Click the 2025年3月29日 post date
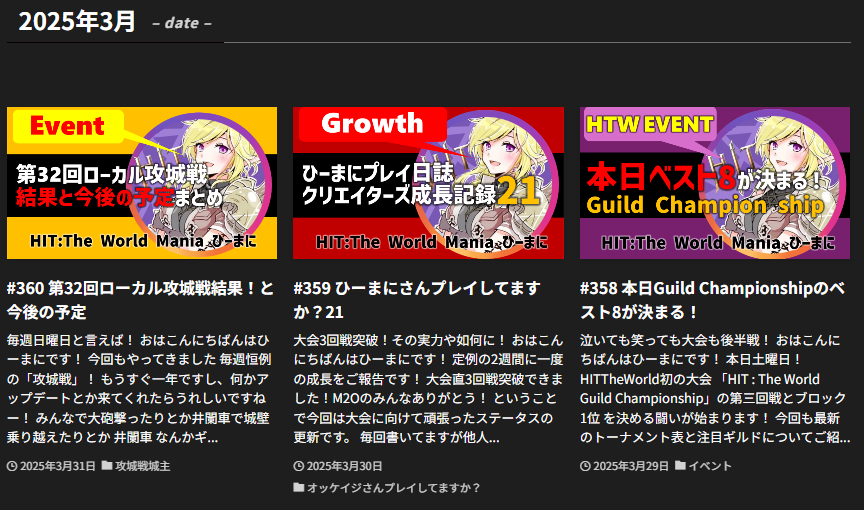The image size is (864, 510). [631, 466]
